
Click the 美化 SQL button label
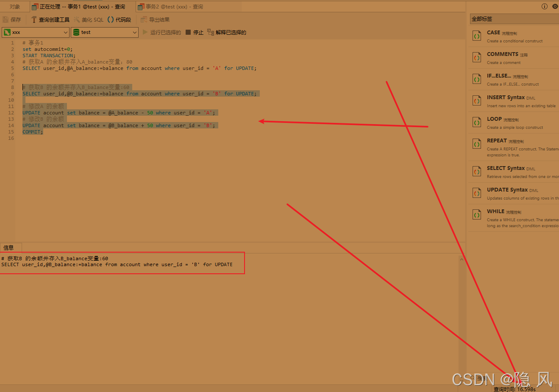92,19
